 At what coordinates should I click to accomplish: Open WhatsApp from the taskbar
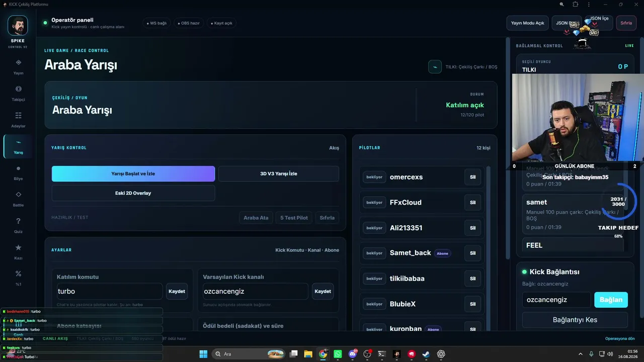click(x=338, y=354)
